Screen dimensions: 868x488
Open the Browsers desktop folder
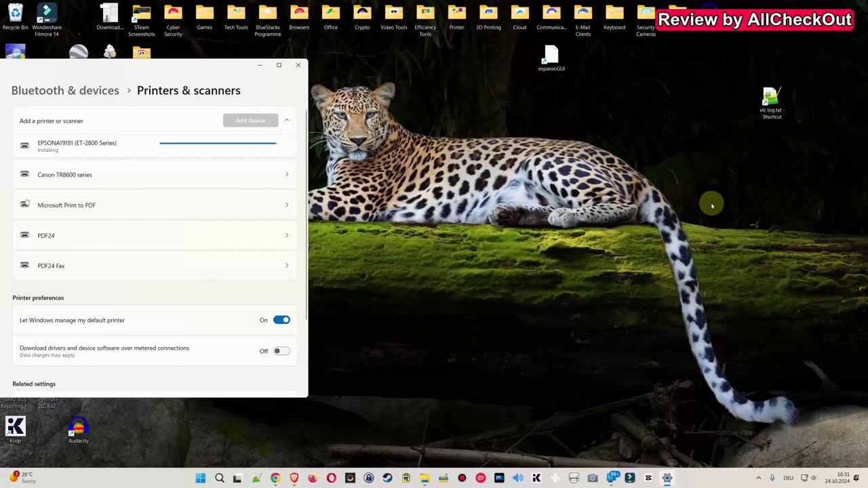pos(299,18)
